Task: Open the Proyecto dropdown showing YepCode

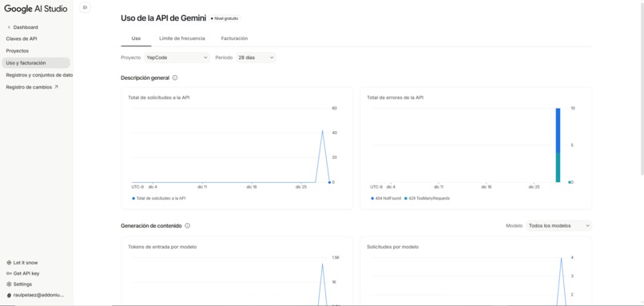Action: [x=177, y=58]
